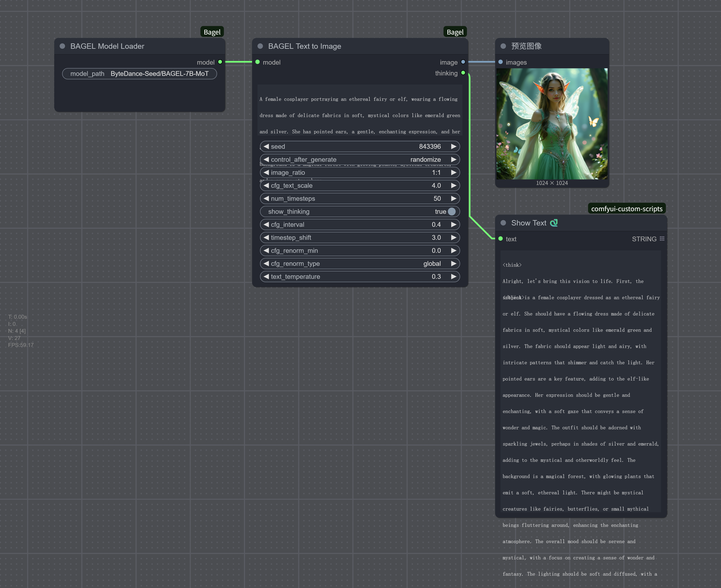Collapse the BAGEL Text to Image node
This screenshot has height=588, width=721.
pos(260,46)
